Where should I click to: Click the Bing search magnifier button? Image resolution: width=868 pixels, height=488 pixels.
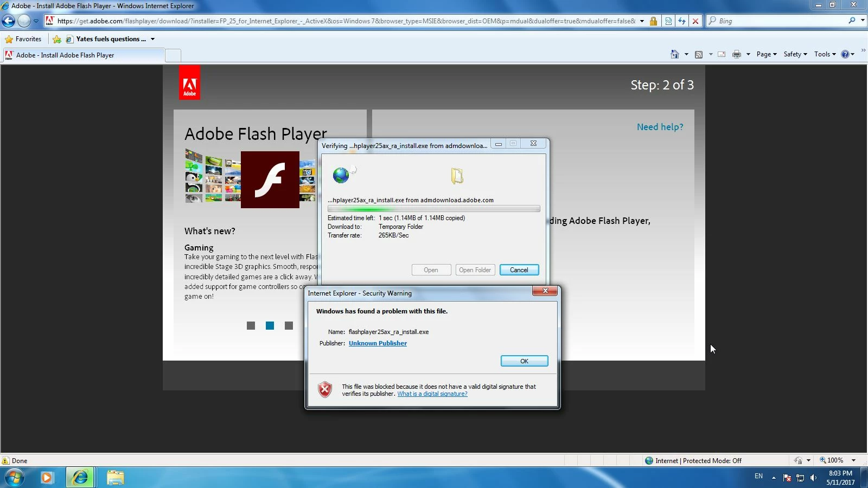point(852,21)
